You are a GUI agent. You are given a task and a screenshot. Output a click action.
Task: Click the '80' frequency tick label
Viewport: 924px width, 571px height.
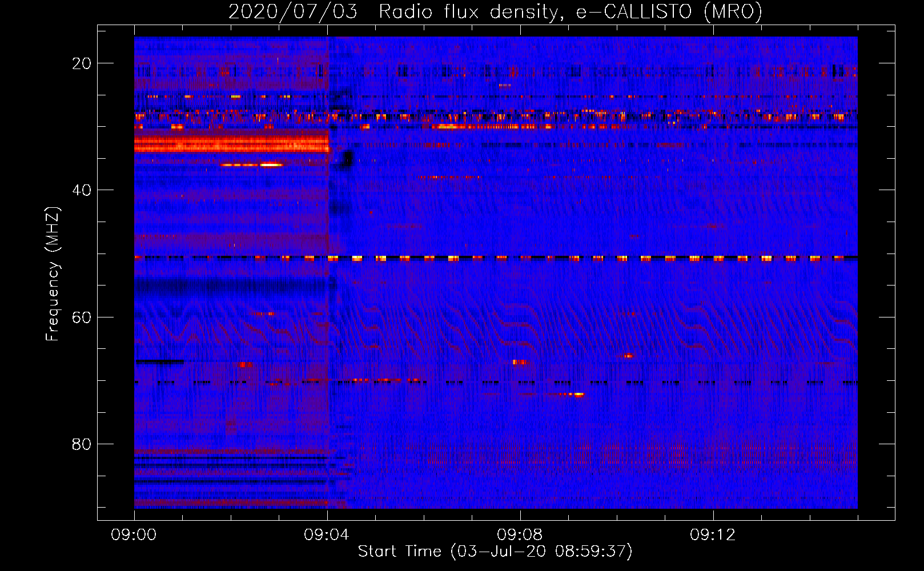[82, 444]
